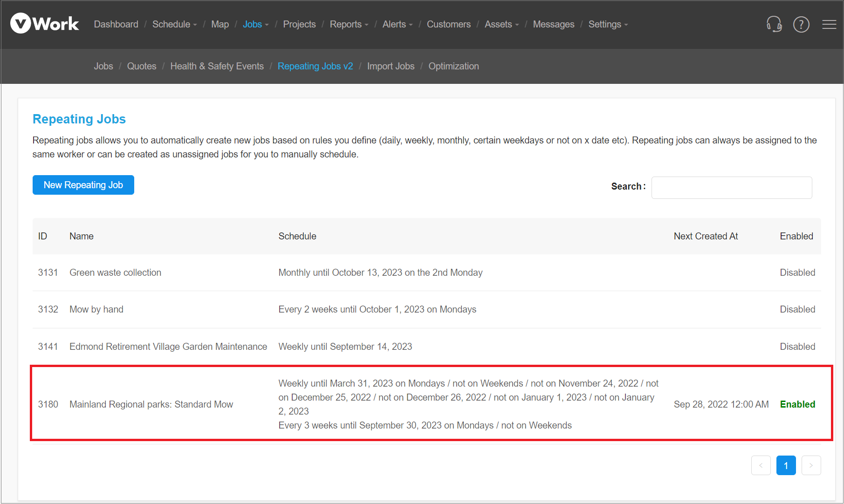Viewport: 844px width, 504px height.
Task: Open the support headset icon
Action: point(774,24)
